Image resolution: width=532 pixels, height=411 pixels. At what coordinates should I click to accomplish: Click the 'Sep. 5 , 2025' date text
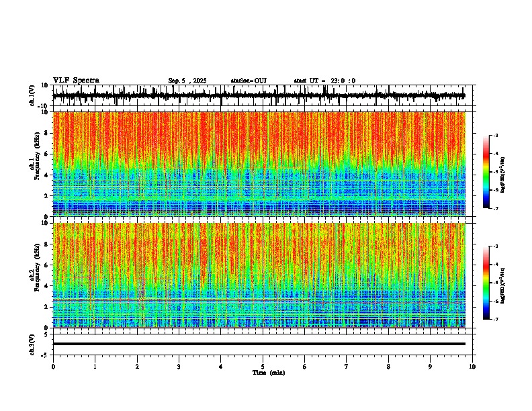187,81
